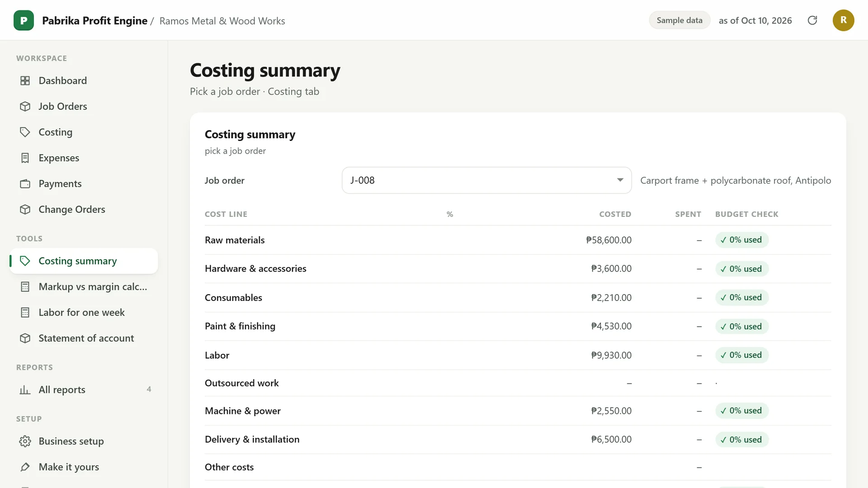Click the Pabrika Profit Engine title link
868x488 pixels.
point(94,21)
